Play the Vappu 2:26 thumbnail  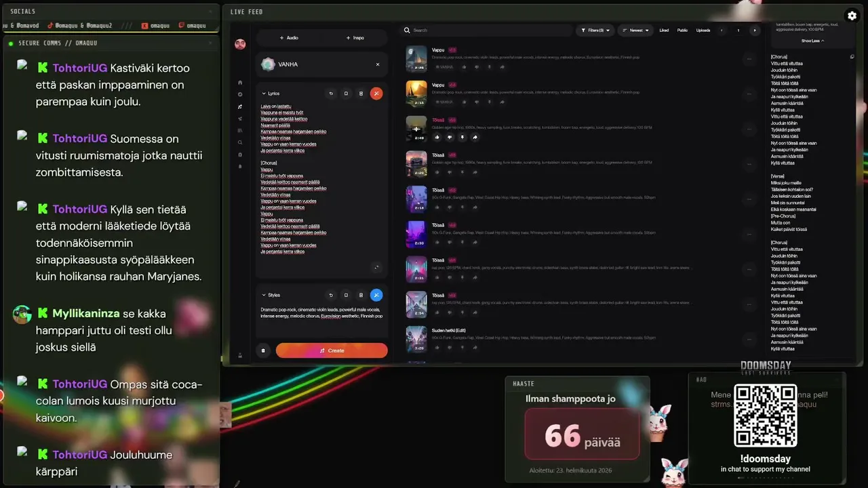[x=416, y=59]
